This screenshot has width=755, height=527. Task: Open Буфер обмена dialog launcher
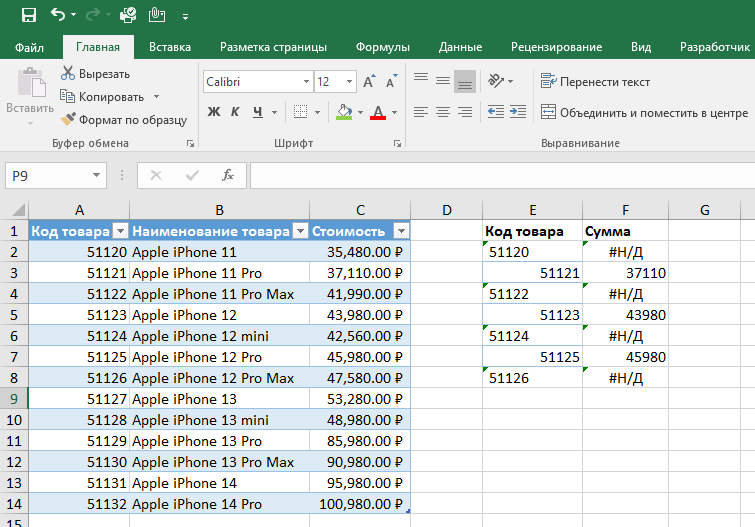pyautogui.click(x=190, y=143)
